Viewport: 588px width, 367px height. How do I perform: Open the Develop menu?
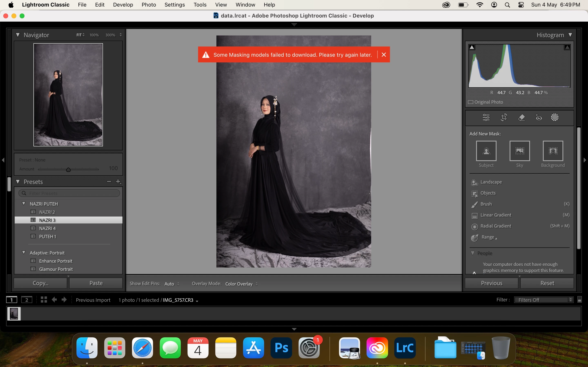coord(123,5)
